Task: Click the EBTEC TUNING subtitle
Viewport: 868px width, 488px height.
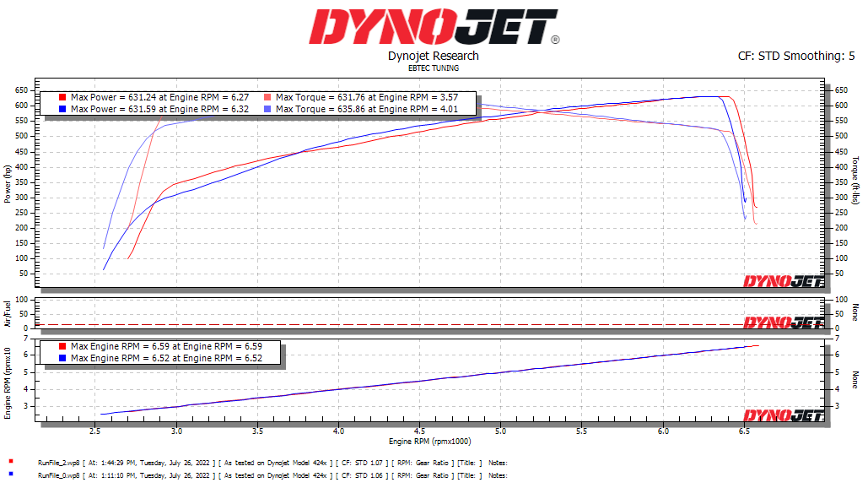Action: coord(433,68)
